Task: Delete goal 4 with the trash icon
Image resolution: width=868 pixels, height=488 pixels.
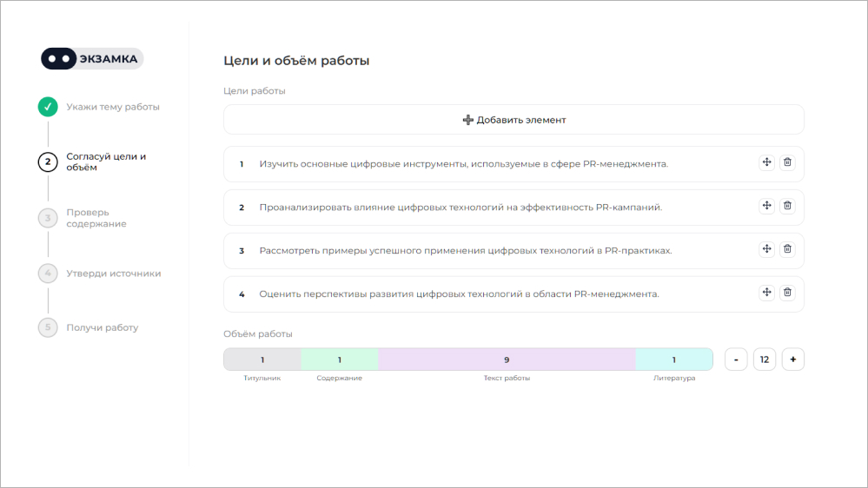Action: tap(787, 293)
